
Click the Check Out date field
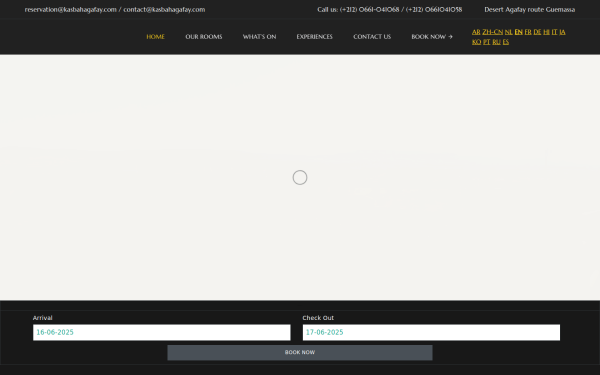coord(431,332)
